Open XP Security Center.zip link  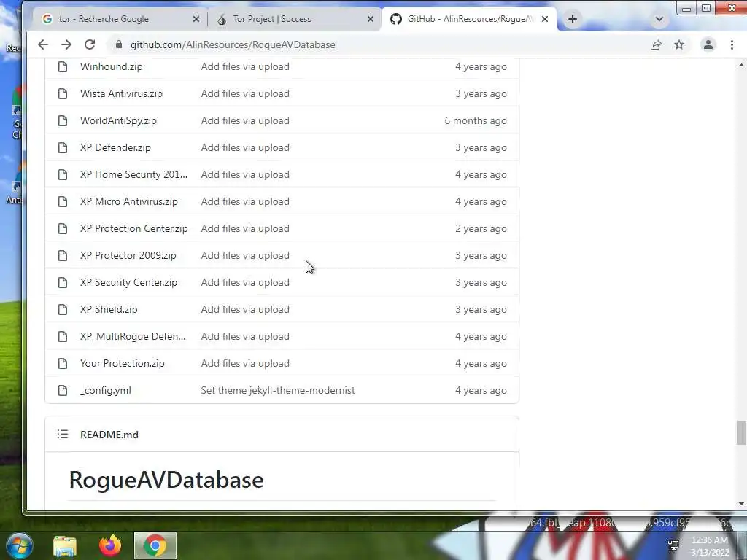pyautogui.click(x=128, y=282)
